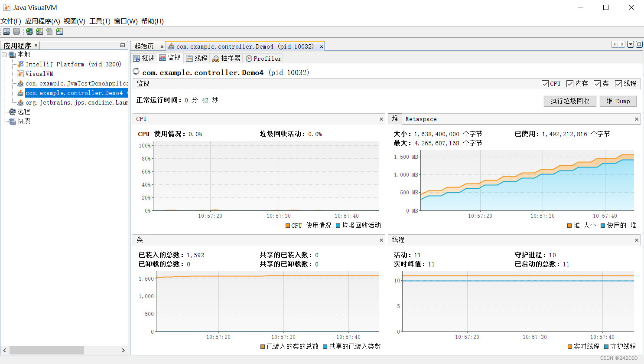The width and height of the screenshot is (644, 364).
Task: Click the Java icon beside JvmTestDemoApplication
Action: pyautogui.click(x=20, y=83)
